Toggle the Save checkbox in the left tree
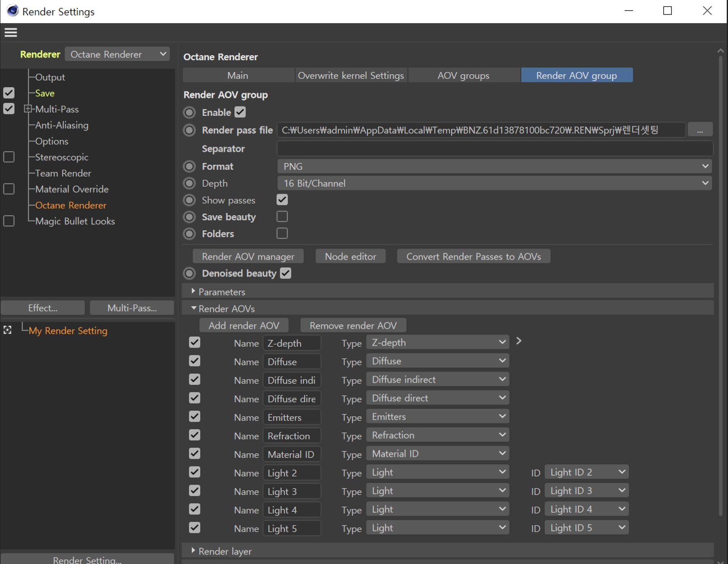The image size is (728, 564). point(9,93)
